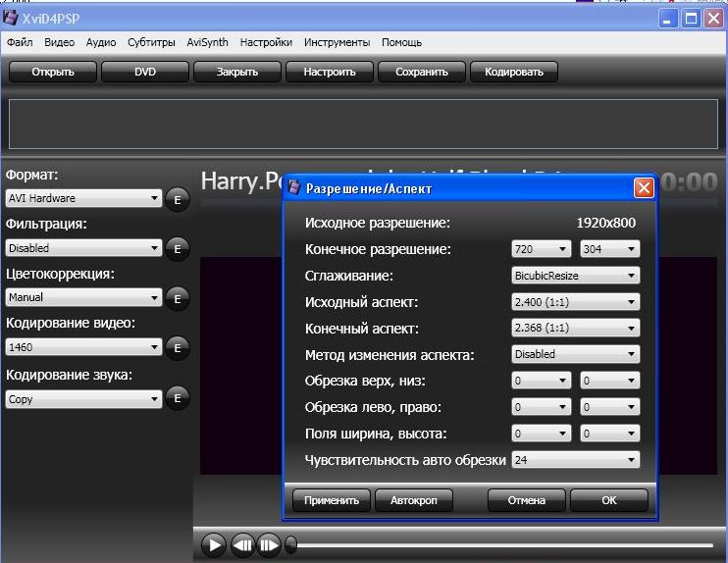
Task: Click the E button next to Фильтрация
Action: (x=177, y=249)
